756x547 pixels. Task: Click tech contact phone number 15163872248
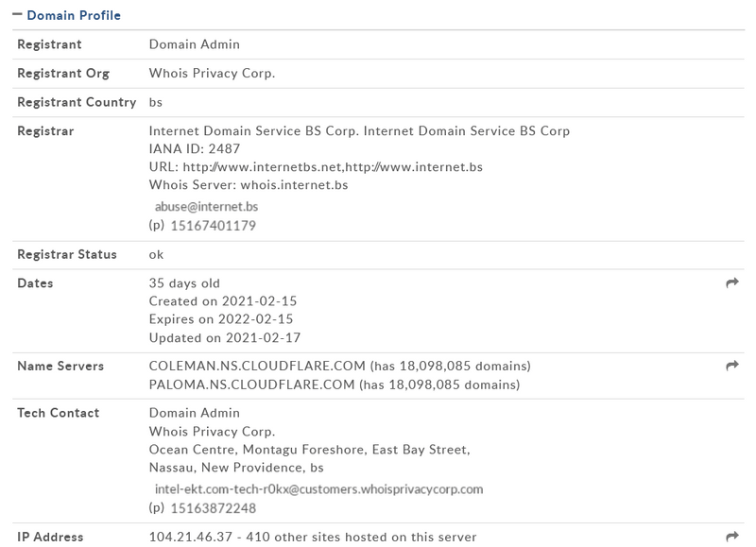tap(213, 508)
